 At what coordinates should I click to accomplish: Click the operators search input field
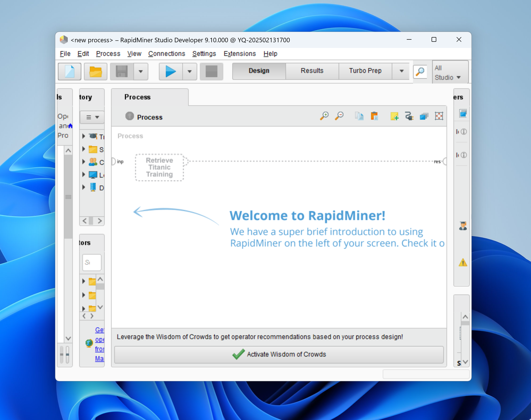(x=92, y=262)
